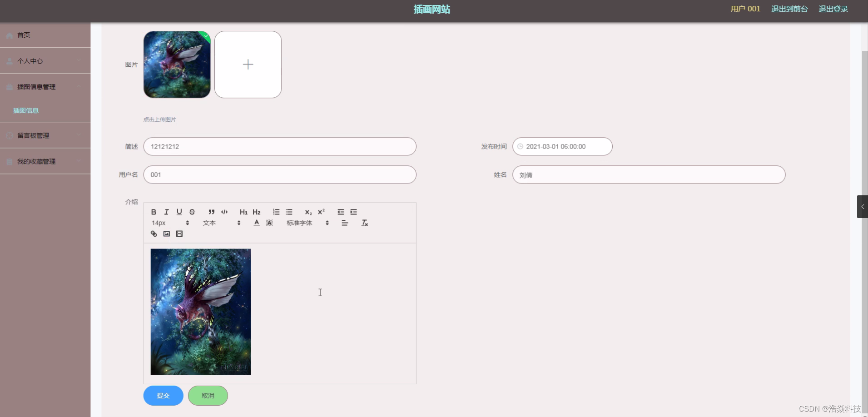This screenshot has height=417, width=868.
Task: Insert a hyperlink
Action: click(154, 234)
